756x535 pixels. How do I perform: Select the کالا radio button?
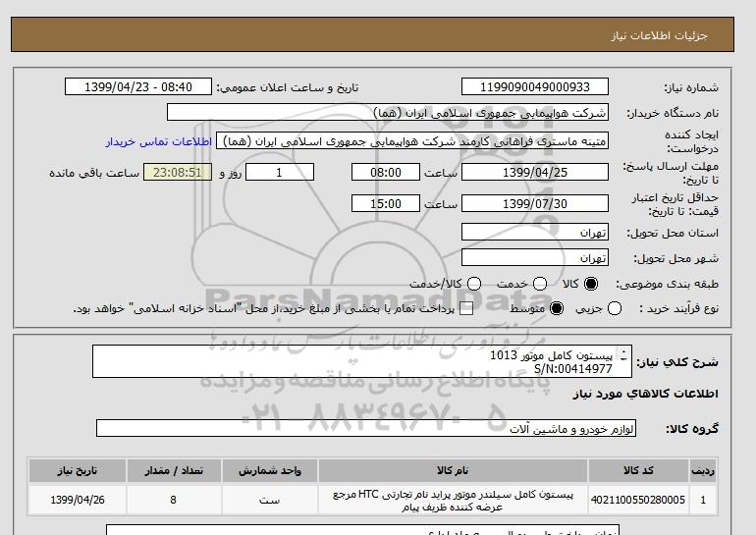pos(591,284)
